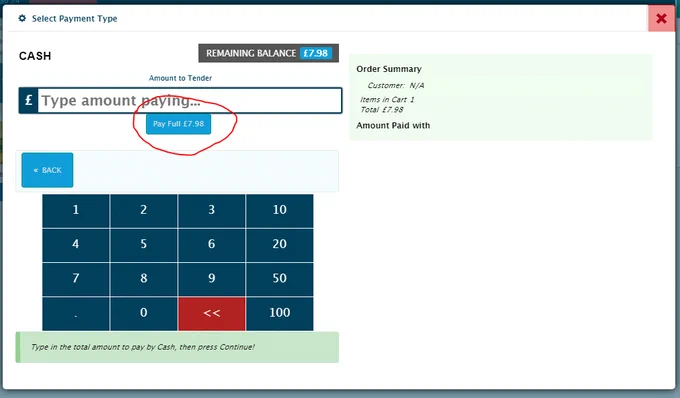
Task: Click the Total £7.98 line
Action: [382, 110]
